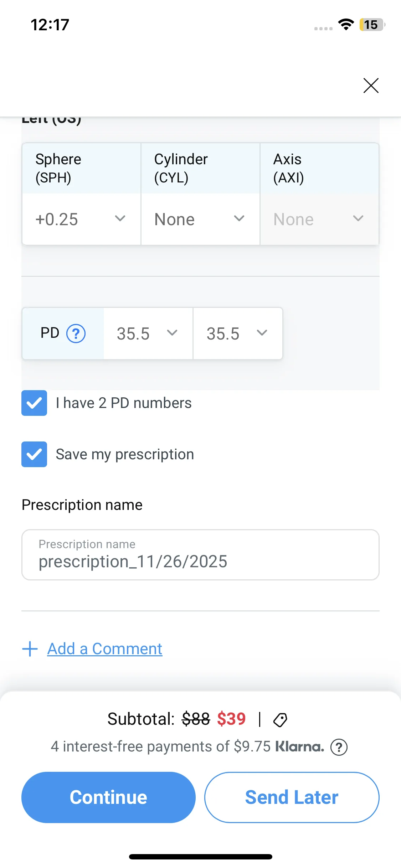Open Klarna info question mark icon
This screenshot has width=401, height=868.
click(339, 747)
